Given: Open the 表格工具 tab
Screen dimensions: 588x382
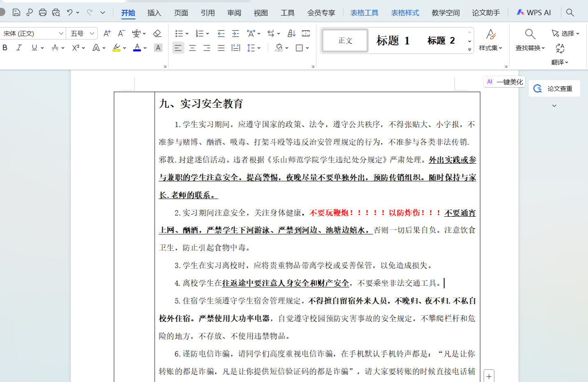Looking at the screenshot, I should tap(364, 13).
